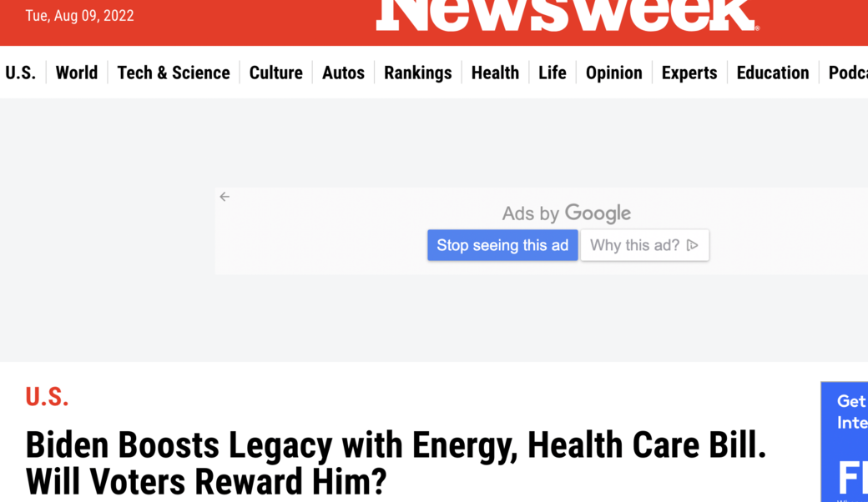
Task: Open the Culture section
Action: 275,73
